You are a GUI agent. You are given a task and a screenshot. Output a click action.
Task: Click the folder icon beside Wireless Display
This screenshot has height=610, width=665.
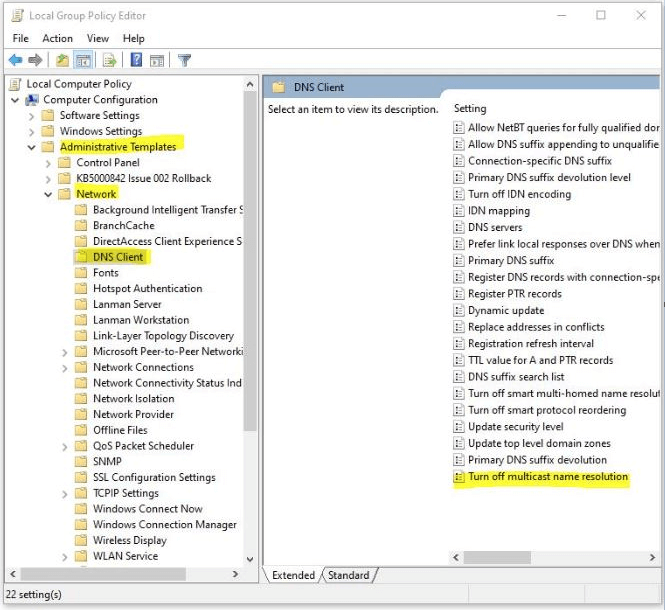81,540
